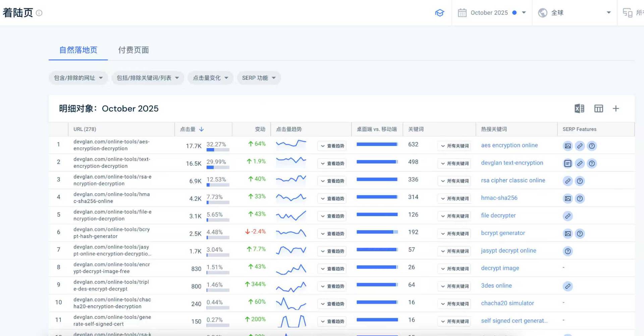The width and height of the screenshot is (644, 336).
Task: Open the 包含/排除的网址 filter dropdown
Action: (x=78, y=78)
